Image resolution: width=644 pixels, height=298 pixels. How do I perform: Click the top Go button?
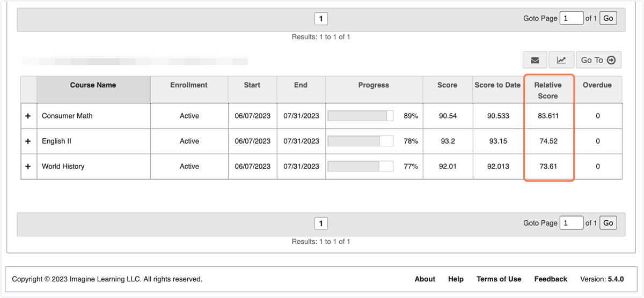pos(608,18)
